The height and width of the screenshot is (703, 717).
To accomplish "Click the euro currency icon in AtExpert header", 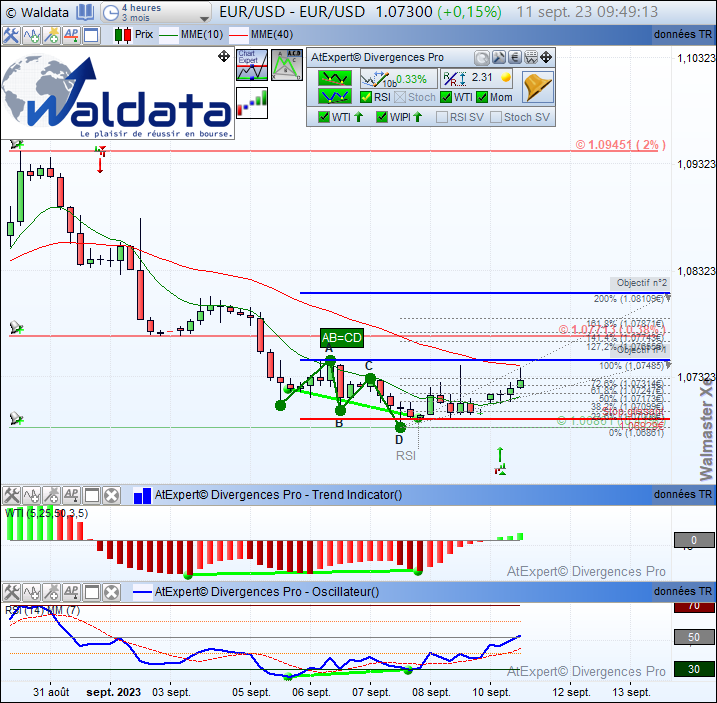I will pyautogui.click(x=515, y=58).
